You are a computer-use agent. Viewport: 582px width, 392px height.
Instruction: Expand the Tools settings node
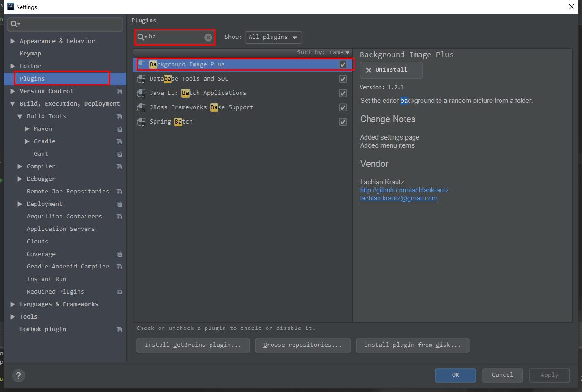tap(13, 316)
